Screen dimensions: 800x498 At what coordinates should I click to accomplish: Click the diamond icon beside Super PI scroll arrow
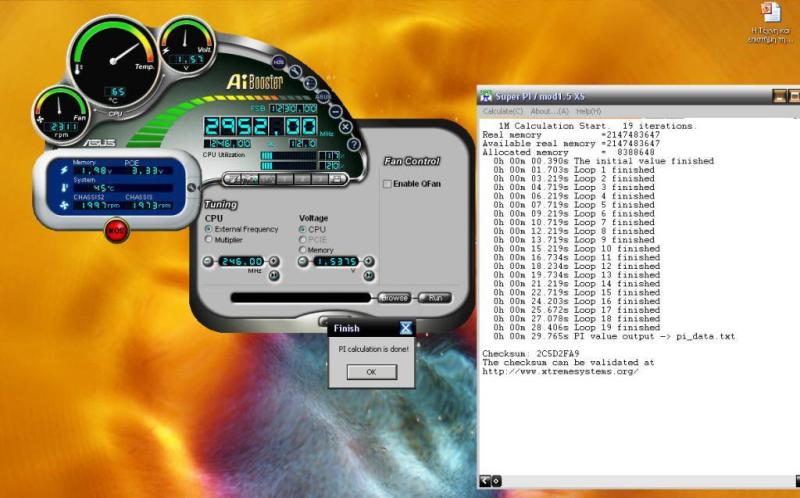tap(496, 481)
